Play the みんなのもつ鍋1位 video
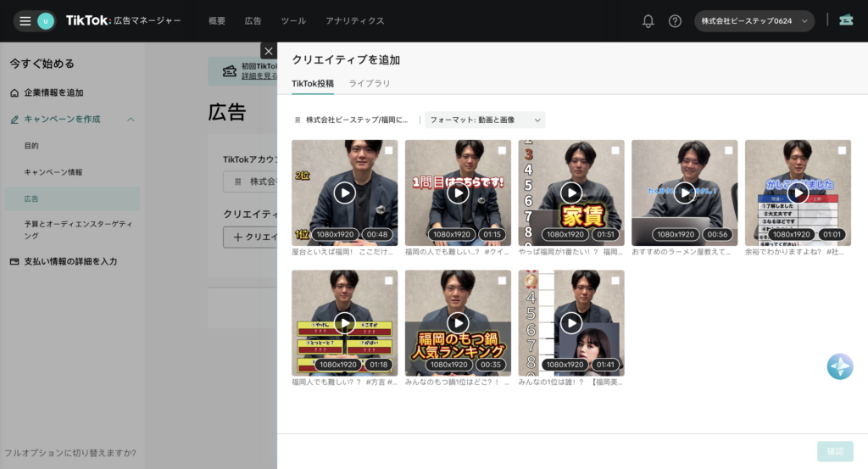Screen dimensions: 868x469 pos(458,323)
